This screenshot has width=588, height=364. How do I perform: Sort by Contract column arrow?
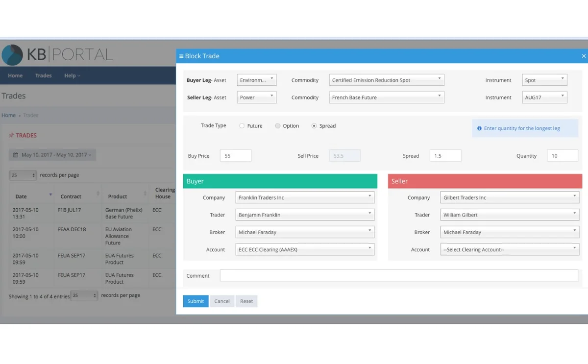98,194
